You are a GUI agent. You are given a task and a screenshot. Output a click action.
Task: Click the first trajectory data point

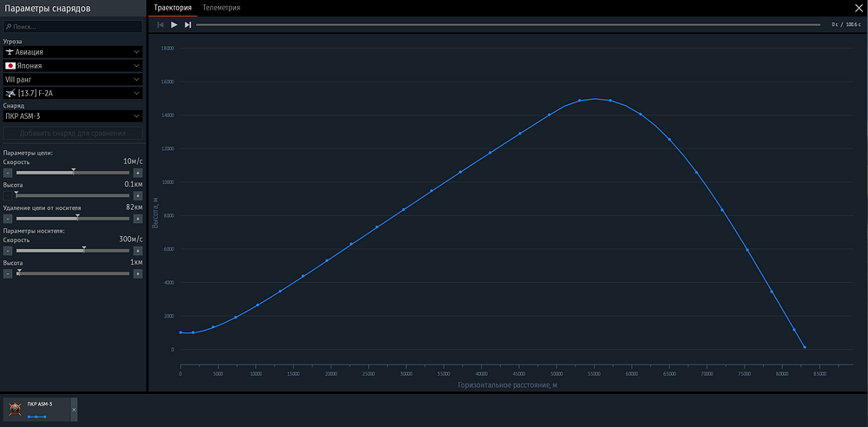point(181,332)
